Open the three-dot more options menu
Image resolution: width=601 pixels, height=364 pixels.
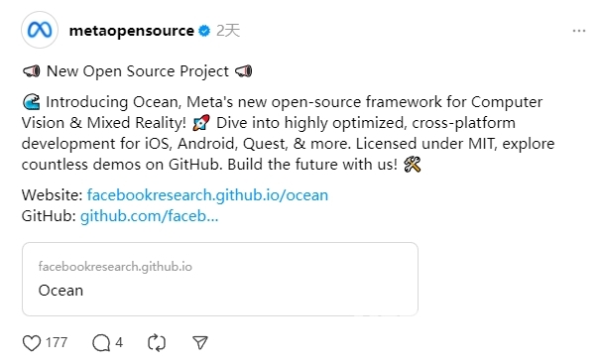coord(579,31)
